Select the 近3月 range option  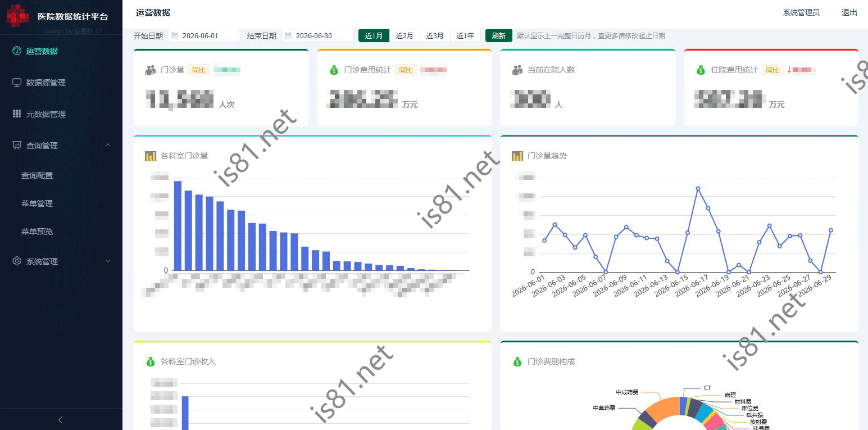pos(435,35)
